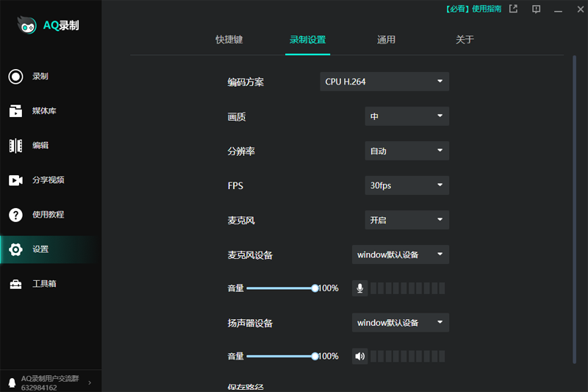This screenshot has width=588, height=392.
Task: Click the microphone 音量 slider handle
Action: [315, 288]
